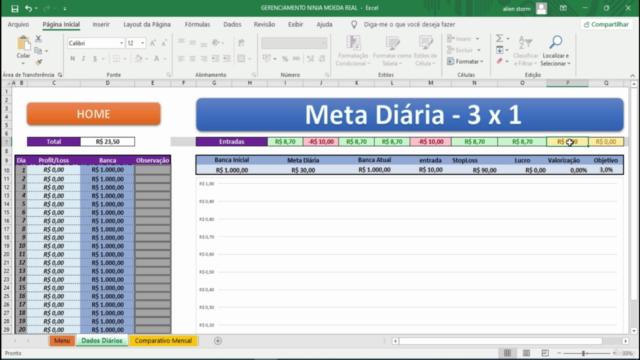Apply underline with the S button
This screenshot has width=640, height=360.
(95, 59)
